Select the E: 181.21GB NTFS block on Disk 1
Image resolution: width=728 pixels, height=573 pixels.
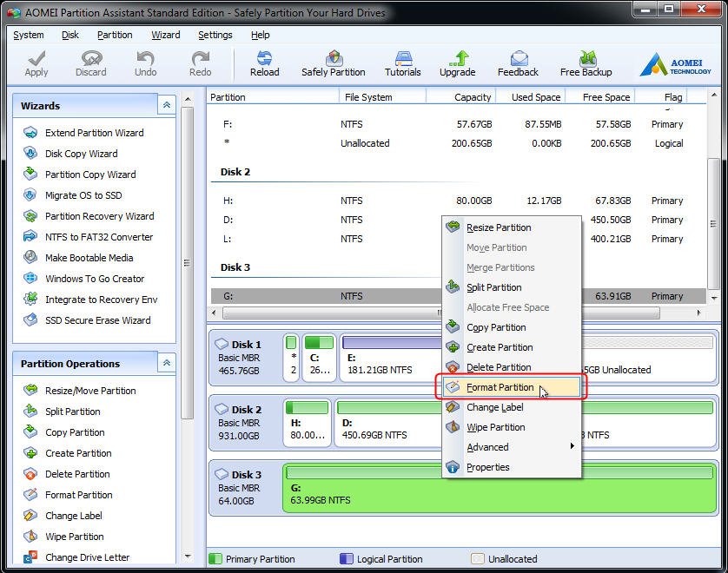(x=392, y=358)
